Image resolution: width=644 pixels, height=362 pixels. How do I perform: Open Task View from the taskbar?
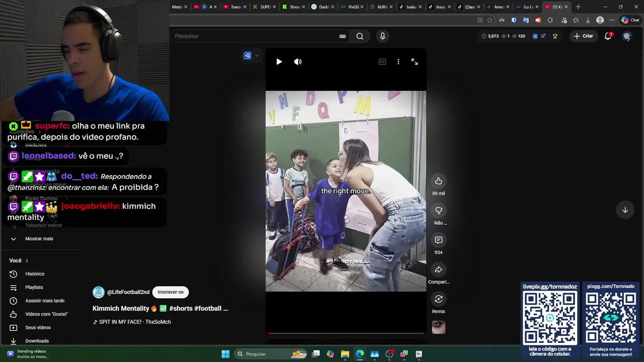(x=315, y=354)
